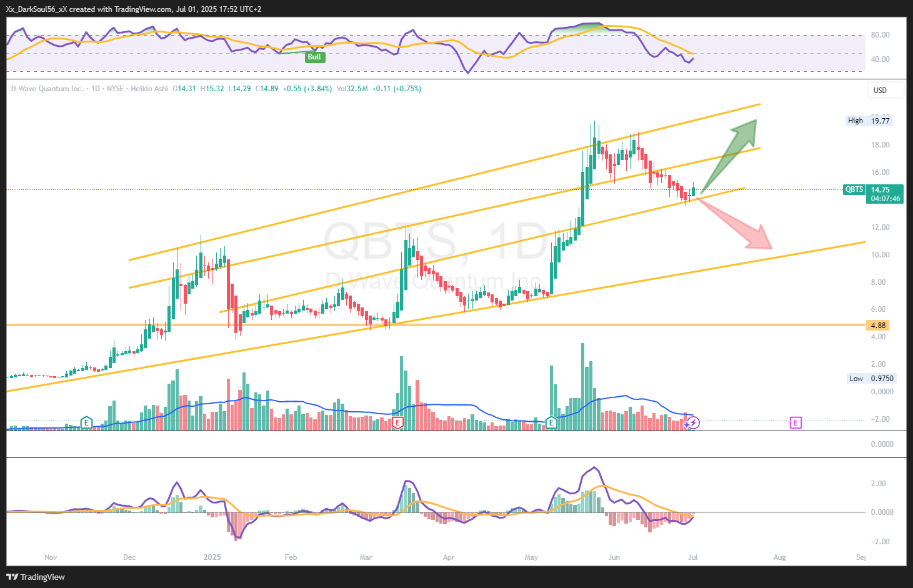Image resolution: width=913 pixels, height=588 pixels.
Task: Click the +0.11 (+0.75%) legend value
Action: coord(397,89)
